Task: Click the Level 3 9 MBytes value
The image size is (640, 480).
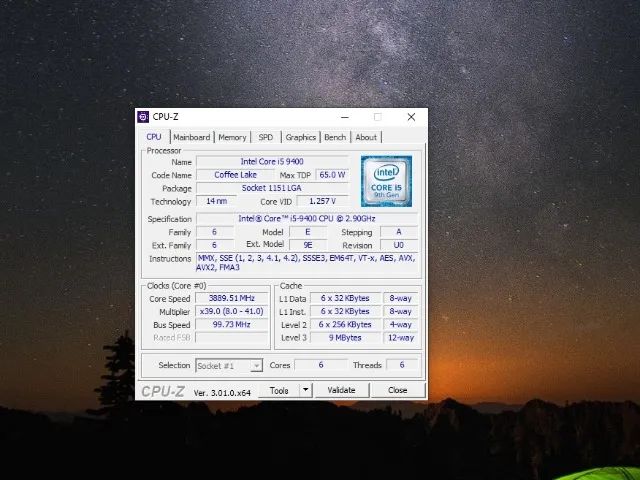Action: pyautogui.click(x=345, y=338)
